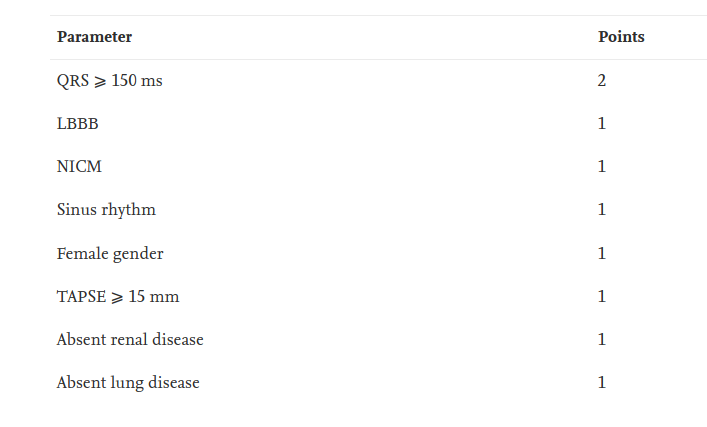Select the points value in the LBBB row
707x427 pixels.
602,124
